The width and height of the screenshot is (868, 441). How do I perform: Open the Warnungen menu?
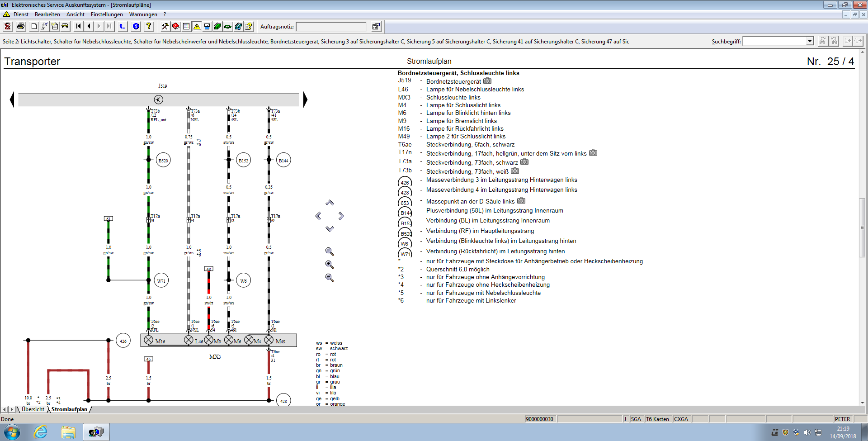[143, 14]
